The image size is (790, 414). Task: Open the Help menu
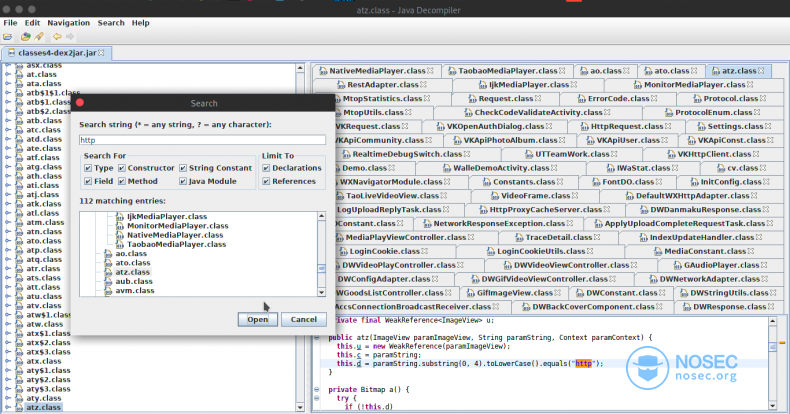coord(141,23)
